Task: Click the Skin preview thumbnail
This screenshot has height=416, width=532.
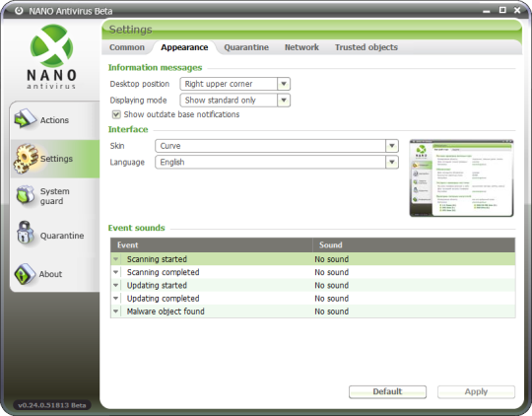Action: click(461, 178)
